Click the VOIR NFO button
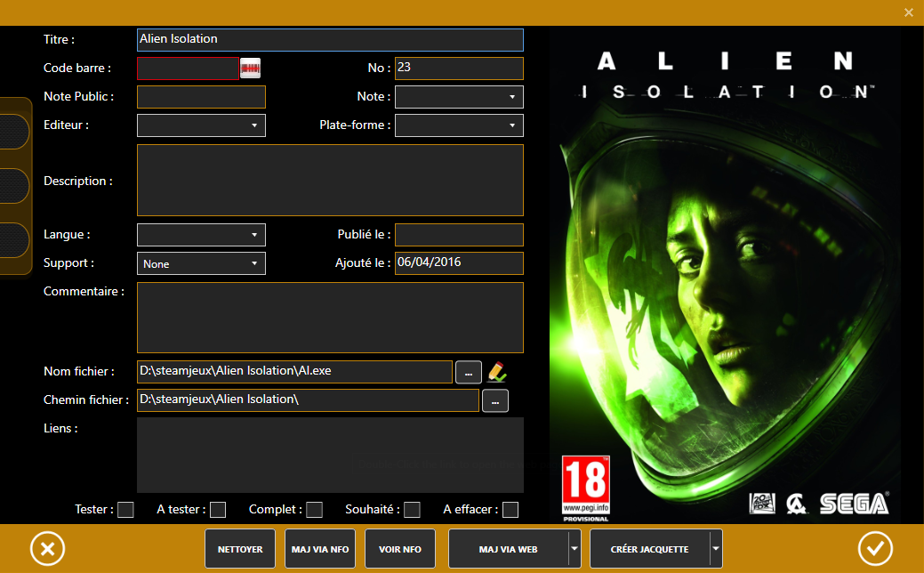The height and width of the screenshot is (573, 924). [400, 549]
